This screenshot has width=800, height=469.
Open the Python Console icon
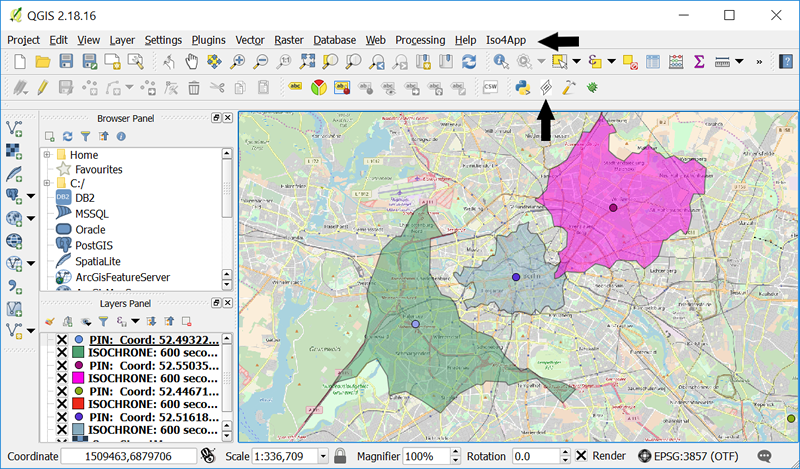522,88
